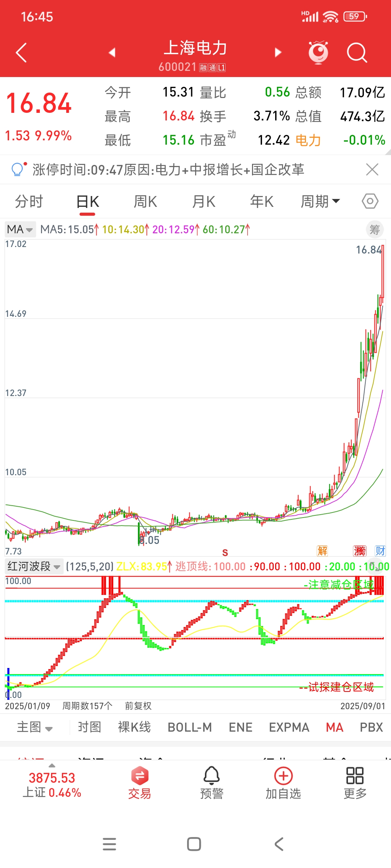
Task: Tap the back arrow in the header
Action: point(21,53)
